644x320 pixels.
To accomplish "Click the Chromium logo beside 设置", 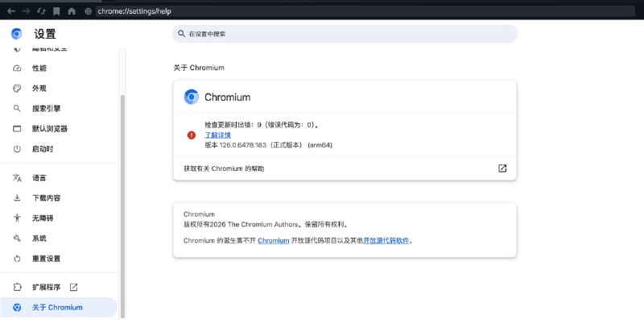I will 16,34.
